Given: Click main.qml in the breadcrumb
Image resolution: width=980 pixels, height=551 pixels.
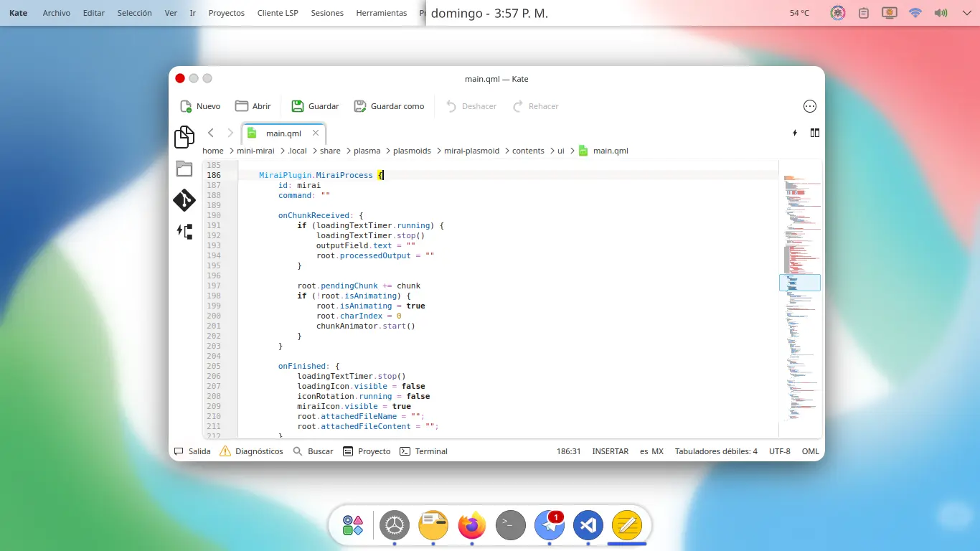Looking at the screenshot, I should click(603, 151).
